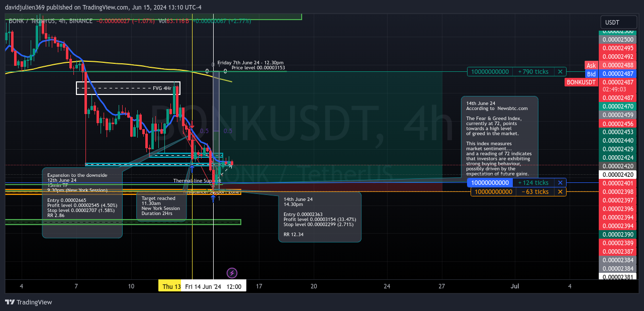644x311 pixels.
Task: Click price label 0.00002440
Action: tap(618, 141)
